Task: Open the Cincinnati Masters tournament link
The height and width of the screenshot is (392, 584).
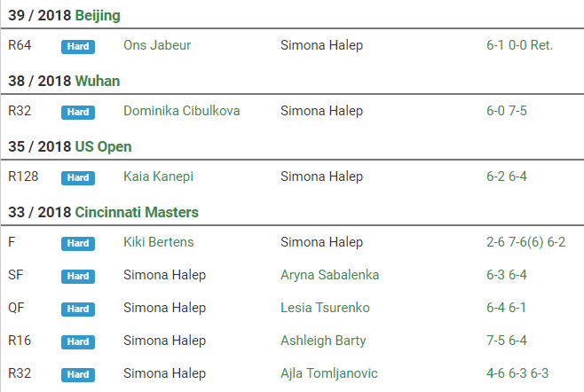Action: [x=137, y=212]
